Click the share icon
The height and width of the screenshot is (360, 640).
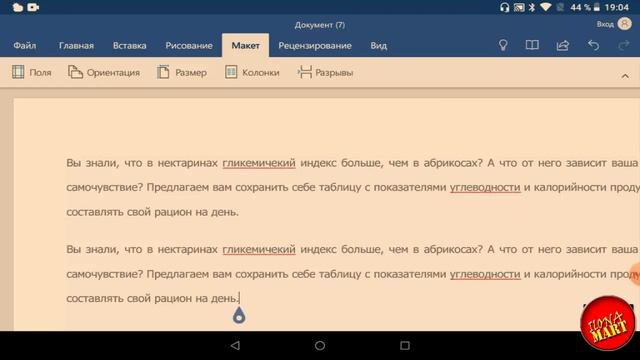click(x=562, y=45)
